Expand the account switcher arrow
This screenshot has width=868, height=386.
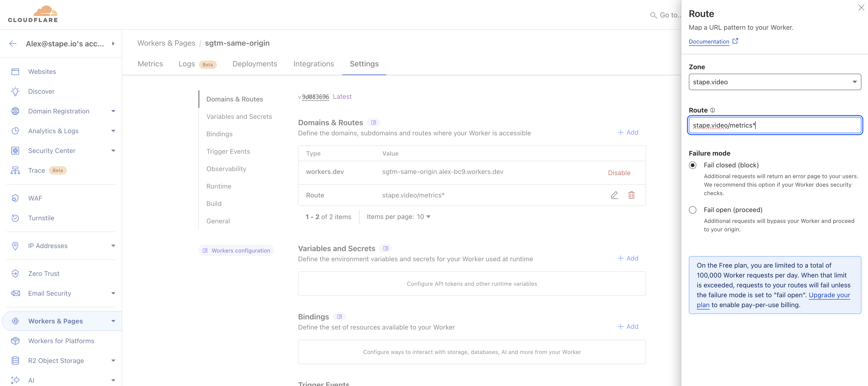(x=113, y=44)
